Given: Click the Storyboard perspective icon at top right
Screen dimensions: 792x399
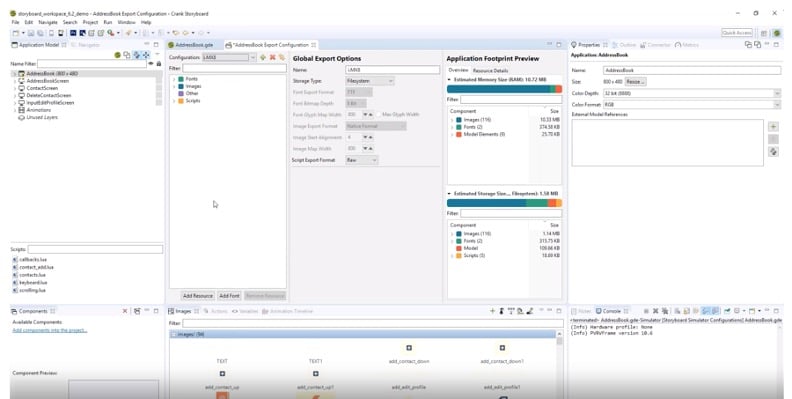Looking at the screenshot, I should pos(777,33).
